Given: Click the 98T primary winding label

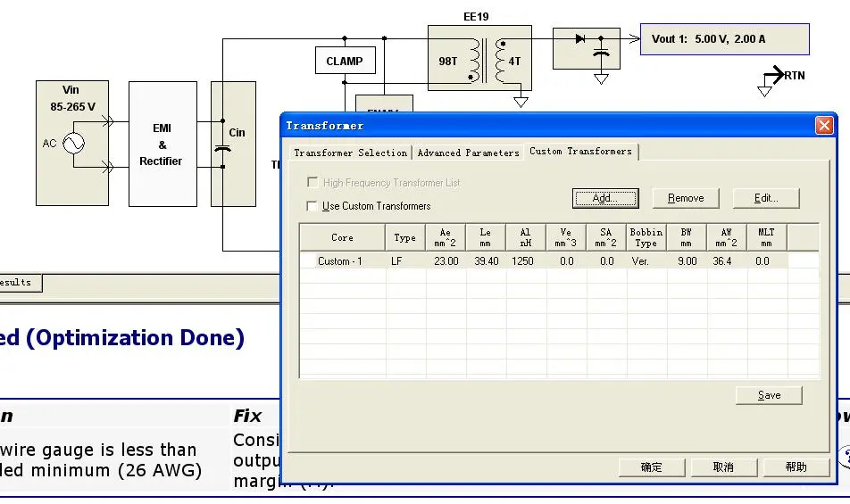Looking at the screenshot, I should tap(448, 62).
